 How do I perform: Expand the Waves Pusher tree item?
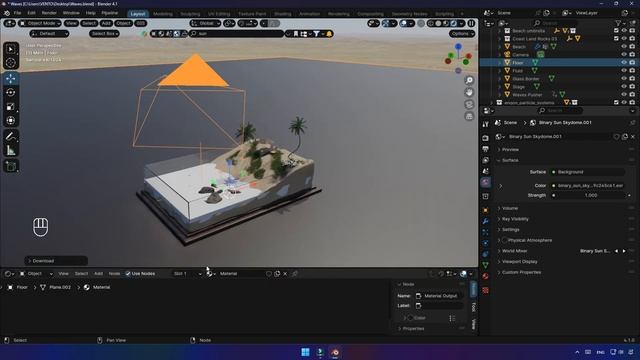[500, 94]
